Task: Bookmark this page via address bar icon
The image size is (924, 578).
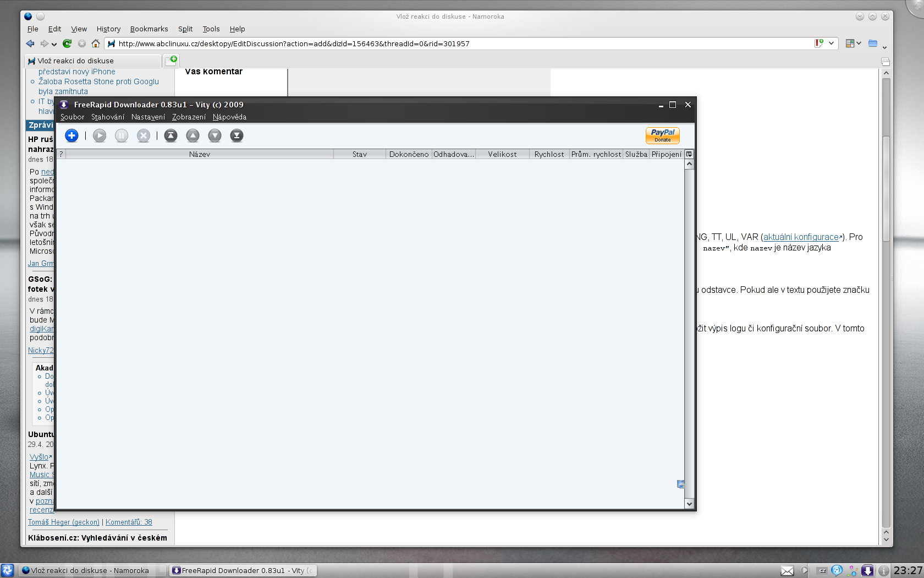Action: [819, 43]
